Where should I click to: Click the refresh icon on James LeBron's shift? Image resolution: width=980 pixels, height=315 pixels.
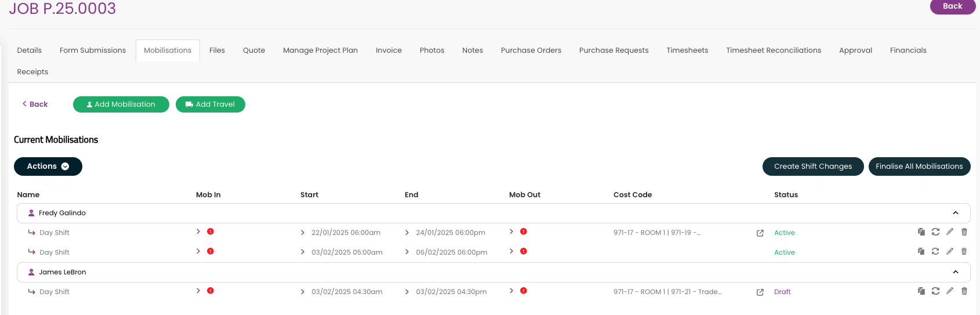[x=935, y=291]
